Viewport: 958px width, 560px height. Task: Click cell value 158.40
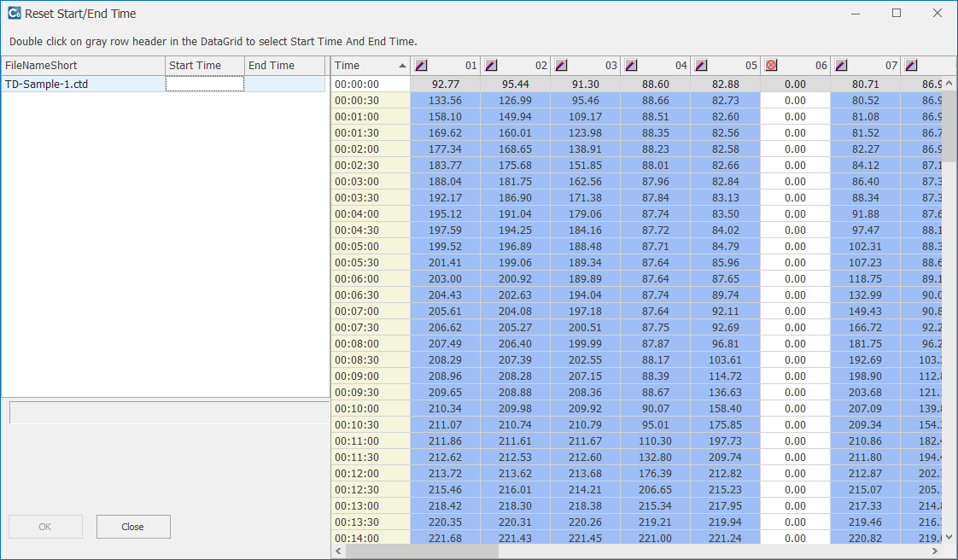(725, 409)
